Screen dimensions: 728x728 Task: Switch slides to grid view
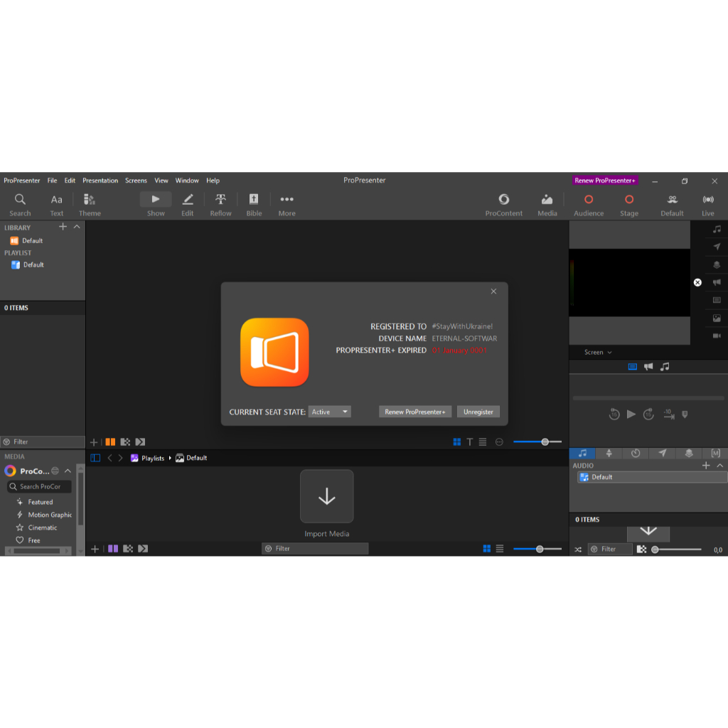coord(457,442)
